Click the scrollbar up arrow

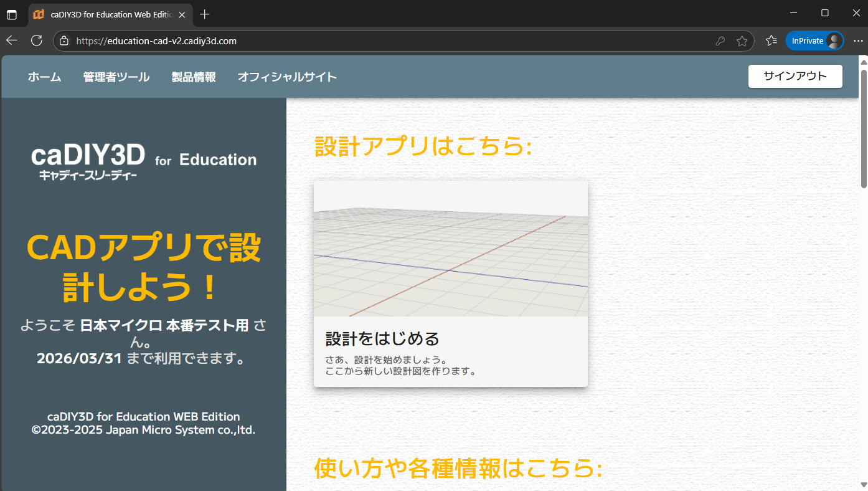(x=864, y=61)
